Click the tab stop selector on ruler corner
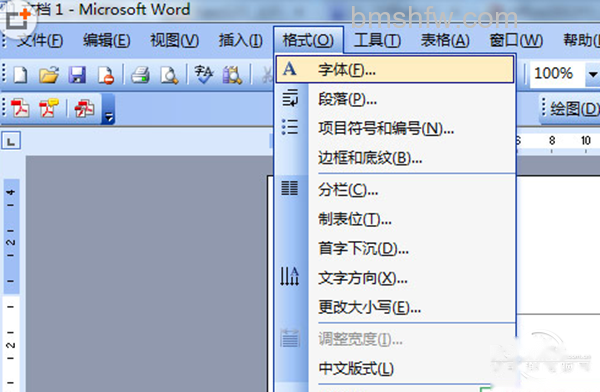600x392 pixels. click(11, 141)
